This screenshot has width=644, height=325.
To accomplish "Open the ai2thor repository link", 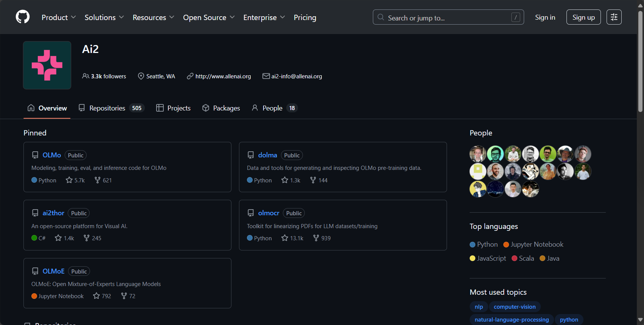I will (x=53, y=213).
